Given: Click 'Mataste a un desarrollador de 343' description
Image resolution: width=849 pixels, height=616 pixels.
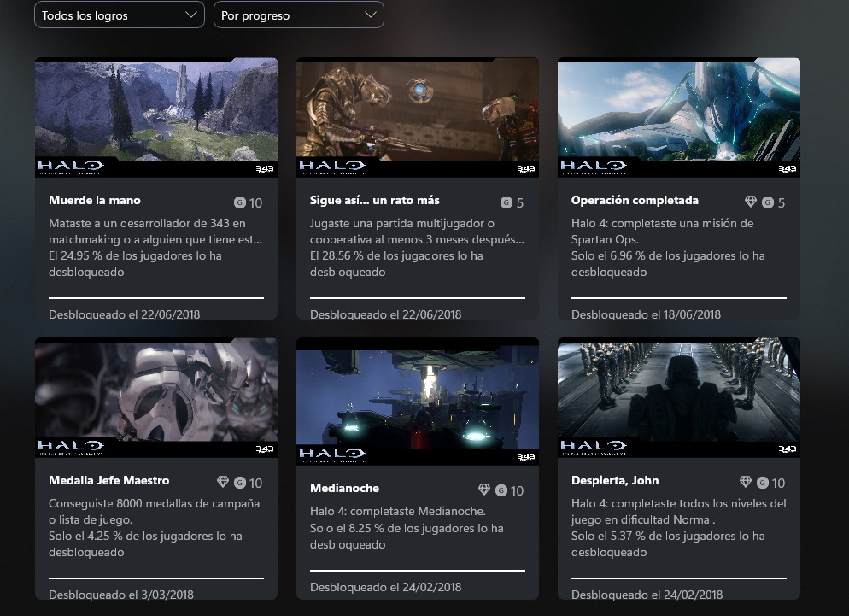Looking at the screenshot, I should 155,232.
